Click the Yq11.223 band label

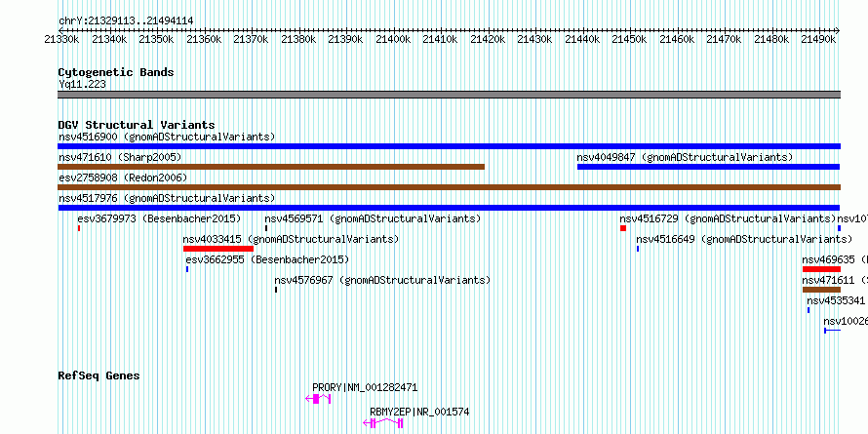point(82,84)
